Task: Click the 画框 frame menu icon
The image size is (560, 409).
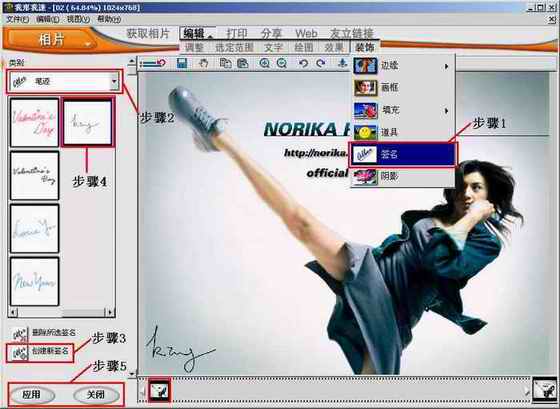Action: click(x=365, y=88)
